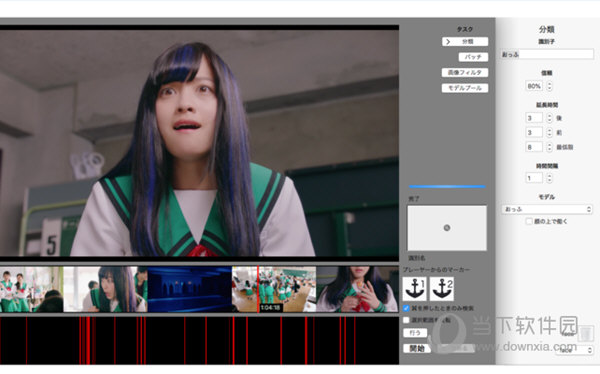Screen dimensions: 600x374
Task: Click the 時間間隔 field containing 1
Action: 534,178
